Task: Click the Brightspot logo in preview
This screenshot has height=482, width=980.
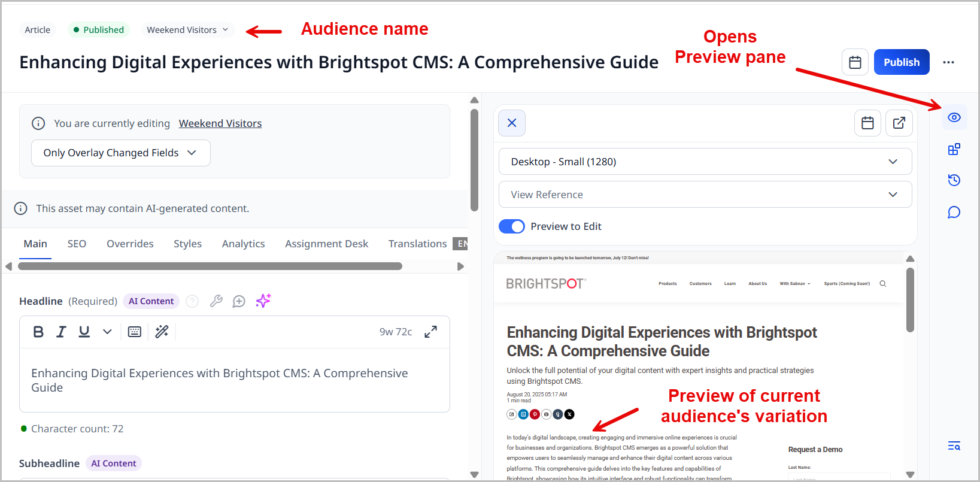Action: point(546,283)
